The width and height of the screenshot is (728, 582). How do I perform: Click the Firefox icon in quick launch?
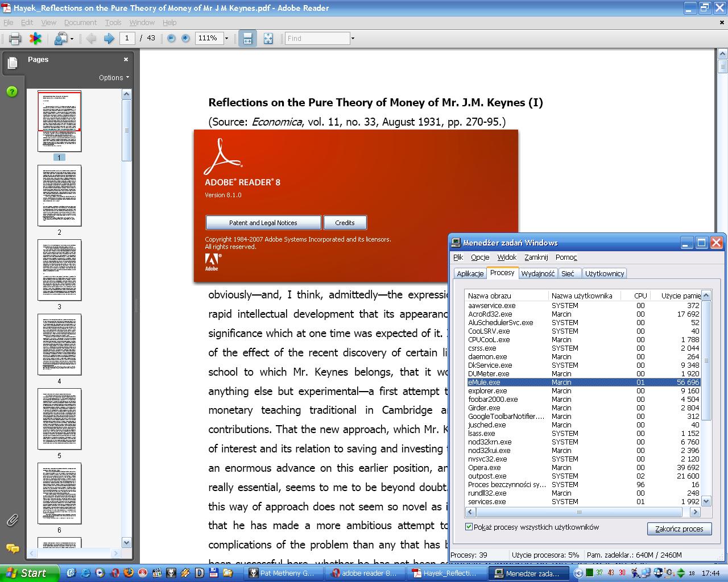click(128, 573)
